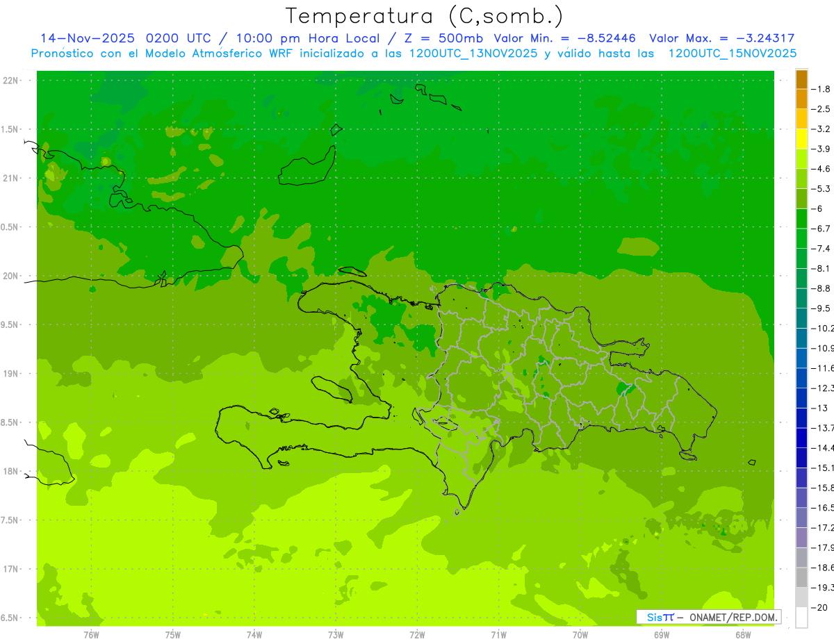Click the "Valor Max. = -3.24317" readout

click(x=722, y=39)
